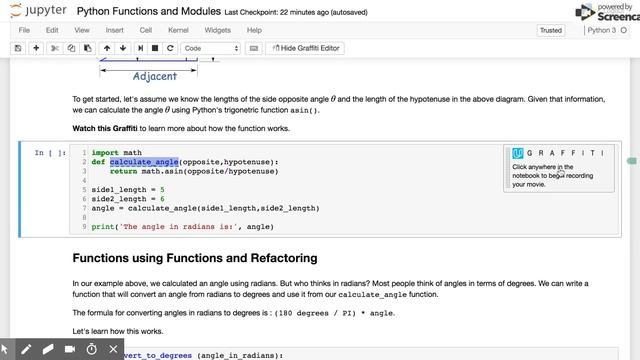Select the pencil drawing tool
The height and width of the screenshot is (360, 640).
27,349
